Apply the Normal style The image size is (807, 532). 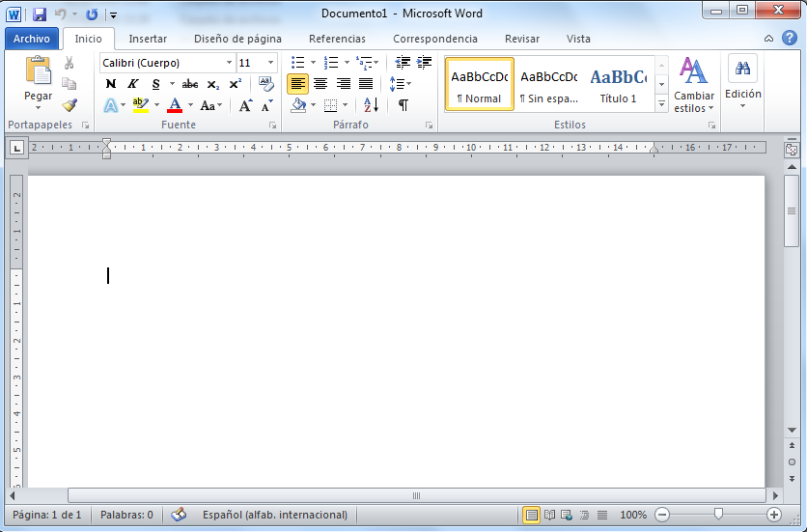point(479,84)
